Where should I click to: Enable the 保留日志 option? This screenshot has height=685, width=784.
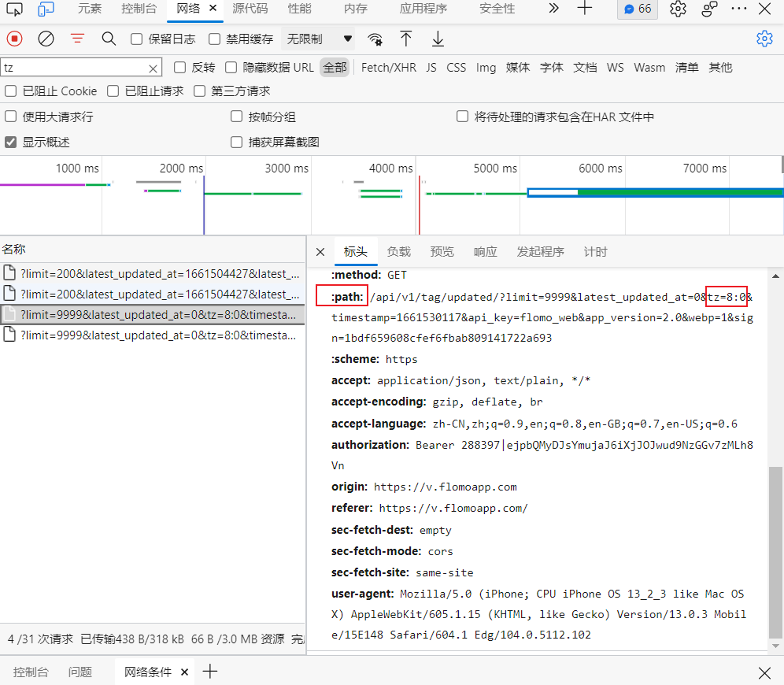(x=137, y=38)
